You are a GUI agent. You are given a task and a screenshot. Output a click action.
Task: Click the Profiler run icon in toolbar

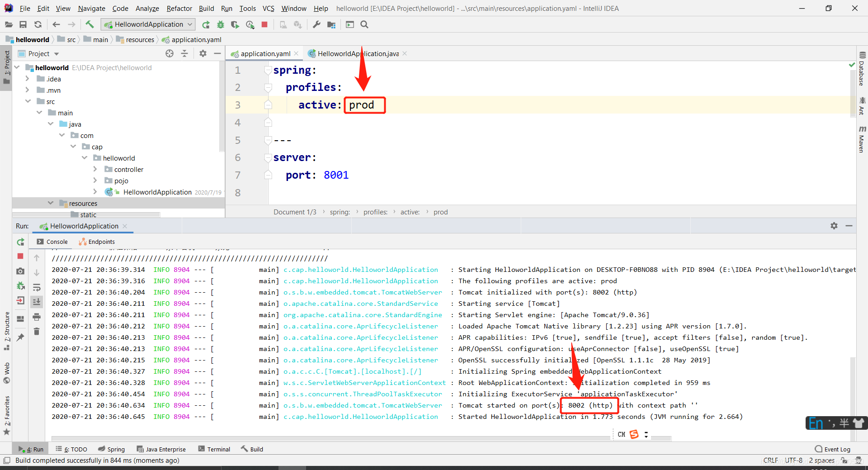(250, 24)
